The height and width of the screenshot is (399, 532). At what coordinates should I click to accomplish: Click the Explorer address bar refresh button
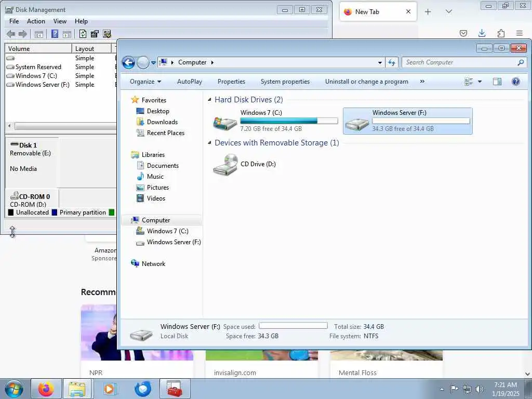click(x=392, y=62)
